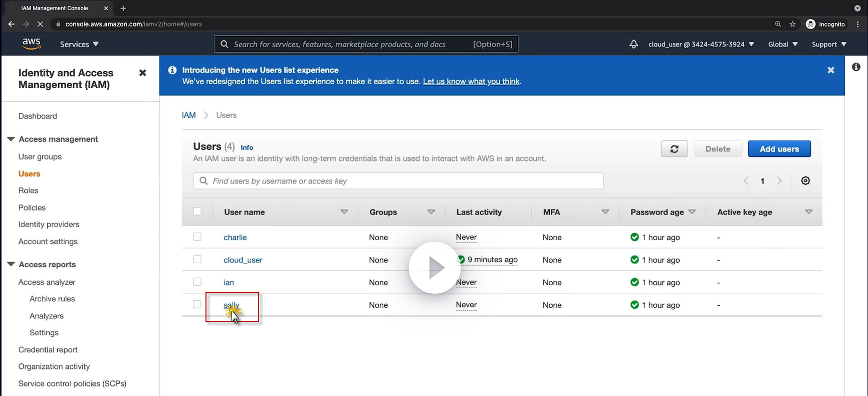The width and height of the screenshot is (868, 396).
Task: Expand the Services dropdown menu
Action: tap(79, 44)
